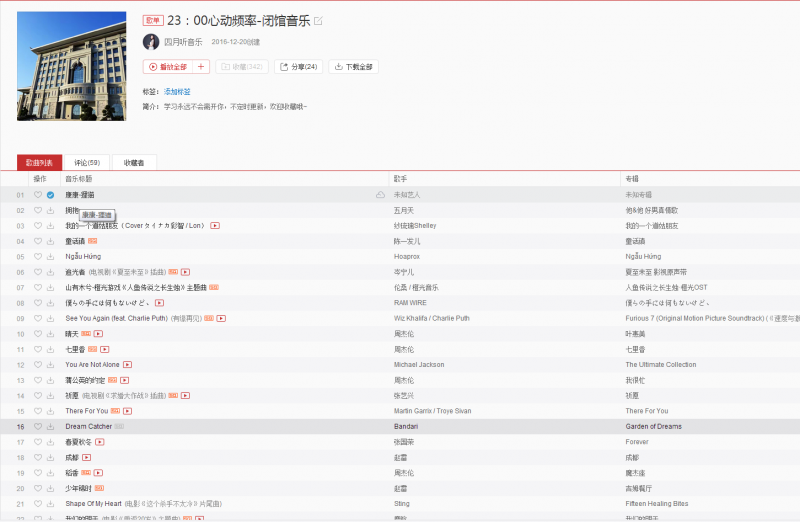Screen dimensions: 800x522
Task: Play the MV for You Are Not Alone
Action: [127, 365]
